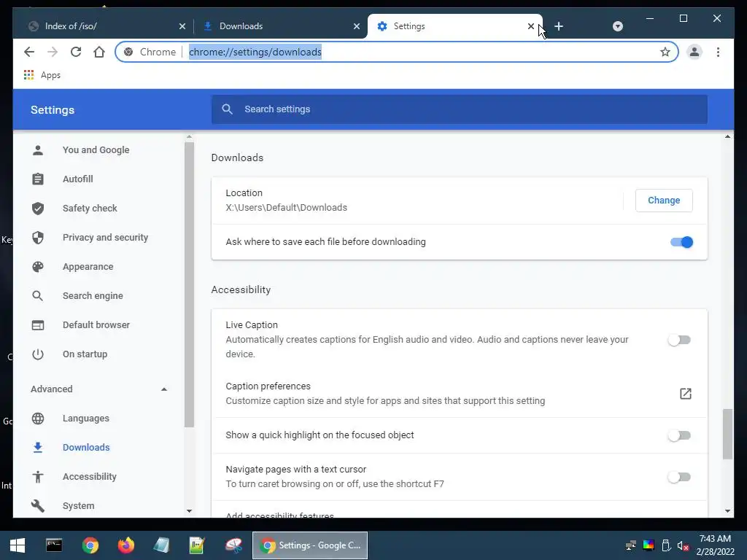Open On startup settings
The height and width of the screenshot is (560, 747).
click(85, 354)
